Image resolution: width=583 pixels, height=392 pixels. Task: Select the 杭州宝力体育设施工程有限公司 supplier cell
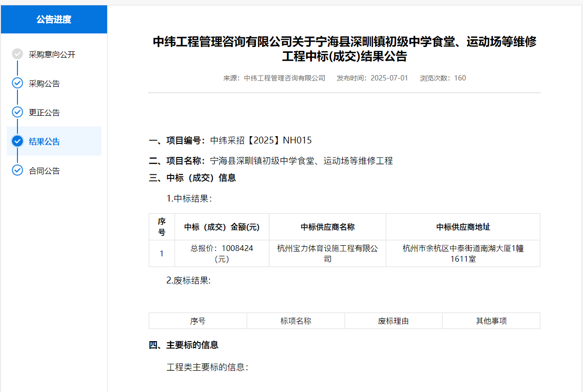(328, 253)
